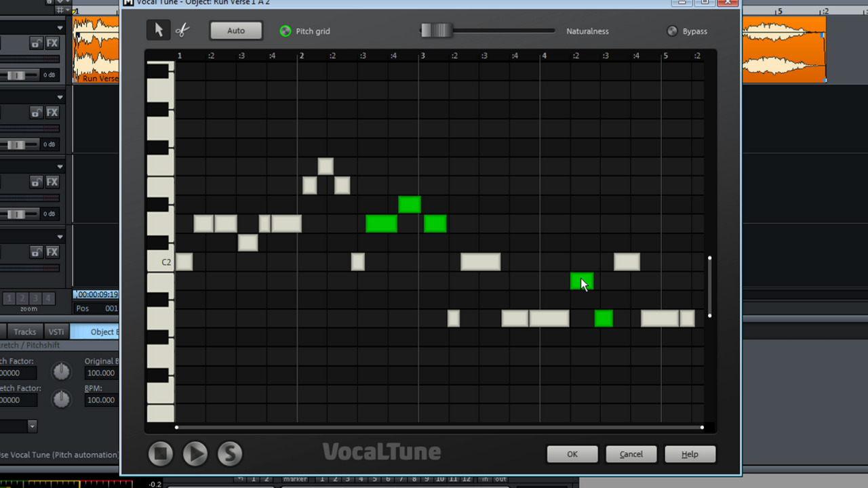Click the vertical scrollbar in the note grid
868x488 pixels.
coord(709,287)
